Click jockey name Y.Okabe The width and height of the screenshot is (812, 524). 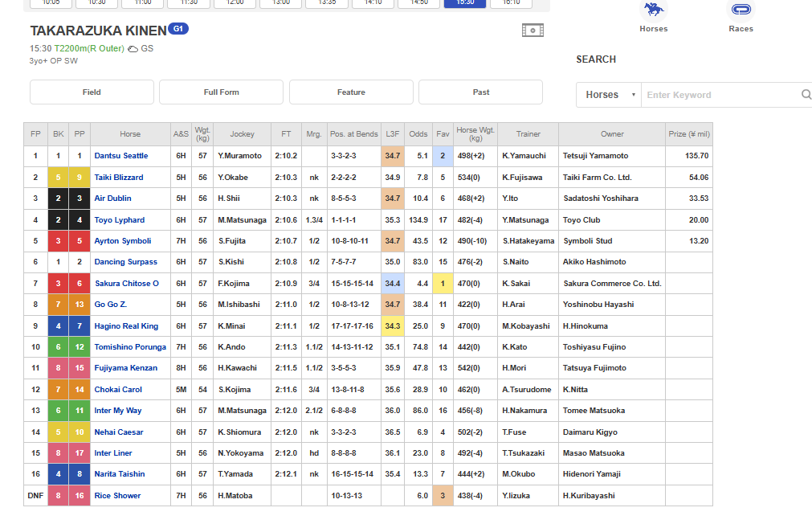point(233,178)
